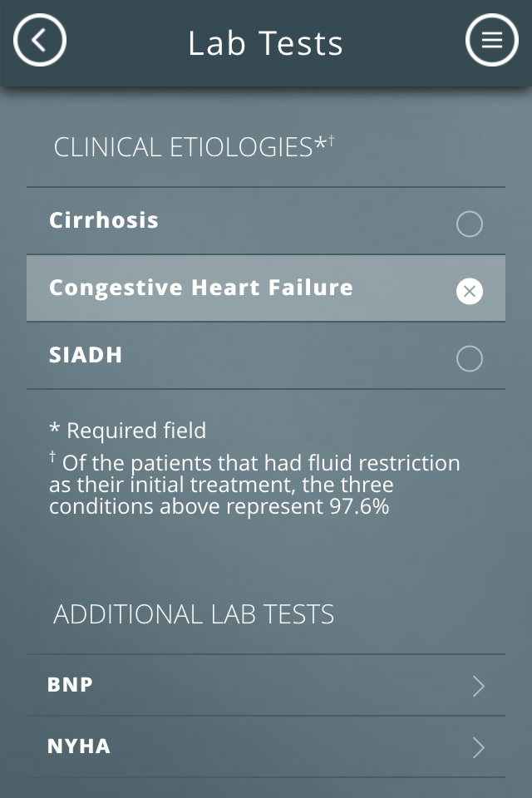Click the dagger symbol beside Clinical Etiologies
This screenshot has width=532, height=798.
tap(332, 140)
